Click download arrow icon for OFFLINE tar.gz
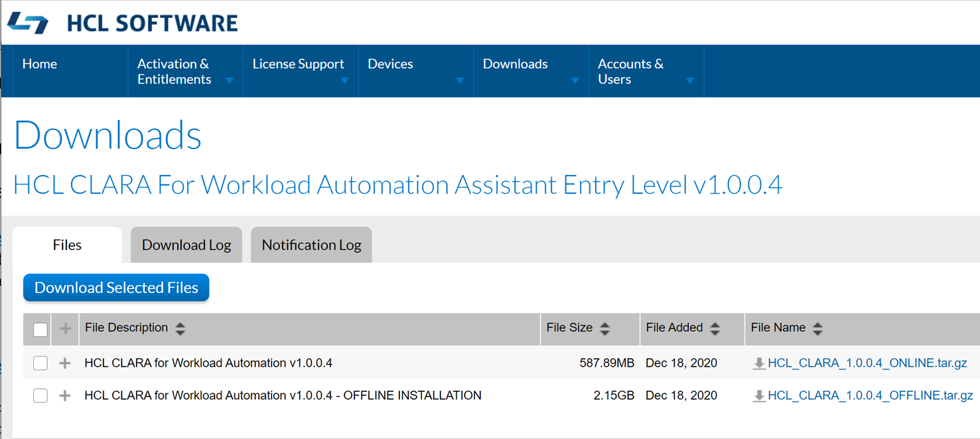 click(759, 396)
